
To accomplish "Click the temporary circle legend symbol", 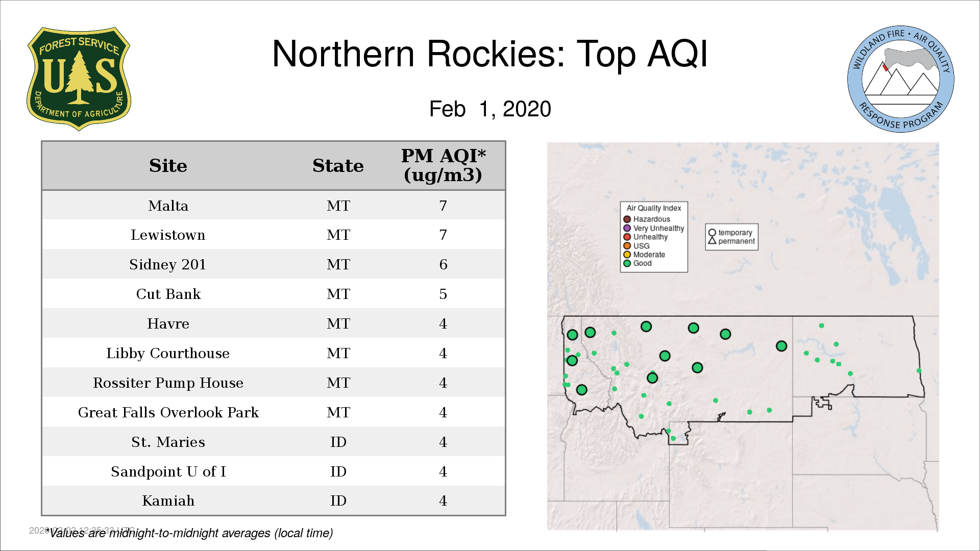I will (712, 233).
